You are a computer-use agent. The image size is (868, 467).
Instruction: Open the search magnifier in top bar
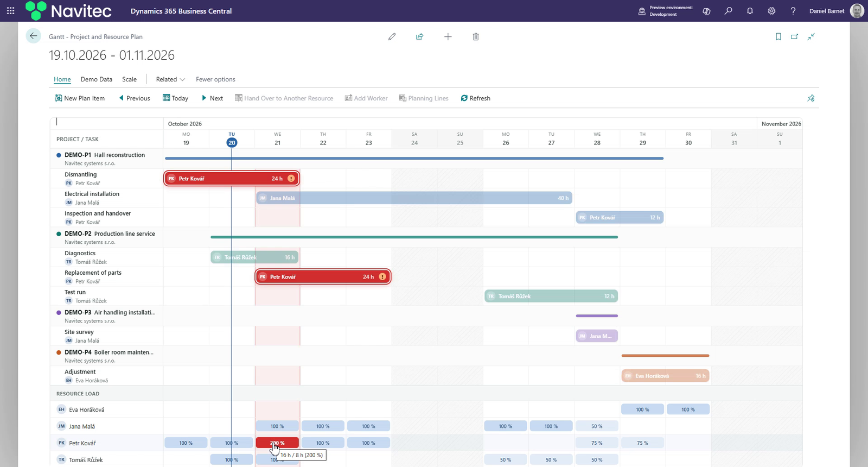728,11
